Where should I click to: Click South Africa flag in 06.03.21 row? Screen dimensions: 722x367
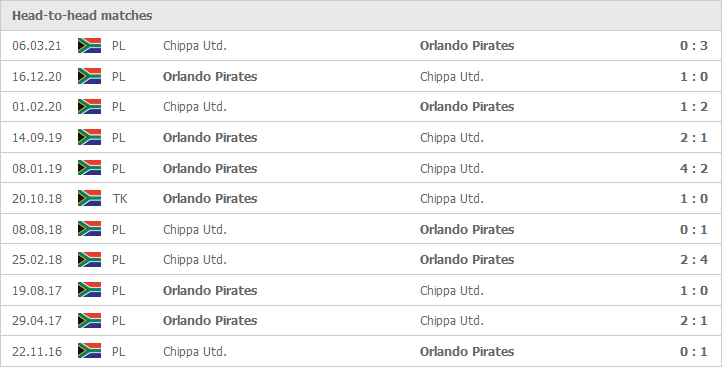pos(89,46)
